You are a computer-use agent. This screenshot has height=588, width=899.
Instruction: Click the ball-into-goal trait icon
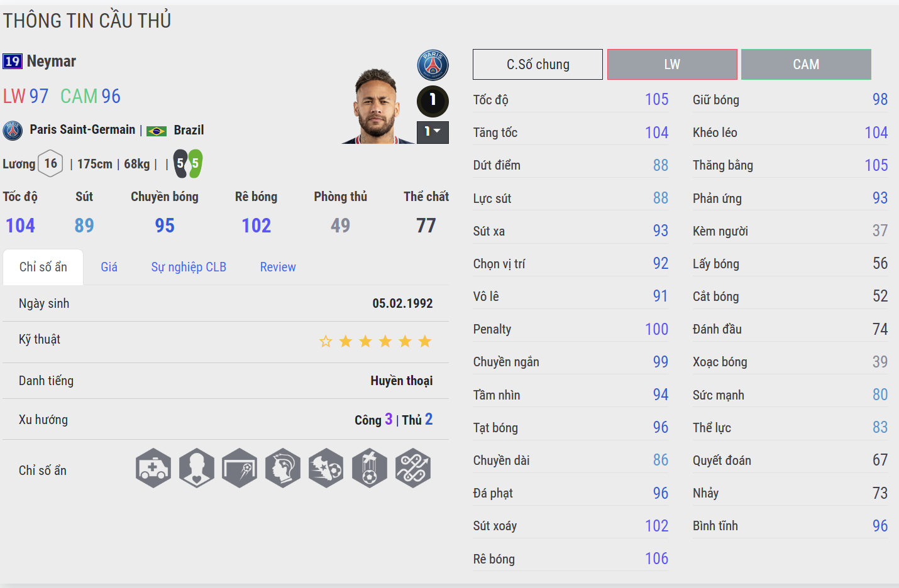(240, 468)
